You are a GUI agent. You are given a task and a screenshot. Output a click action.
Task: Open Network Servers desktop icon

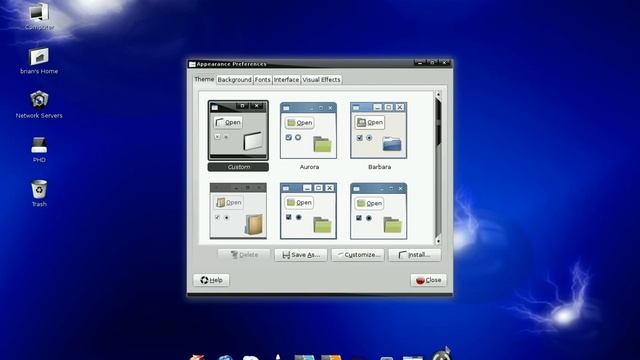click(39, 100)
